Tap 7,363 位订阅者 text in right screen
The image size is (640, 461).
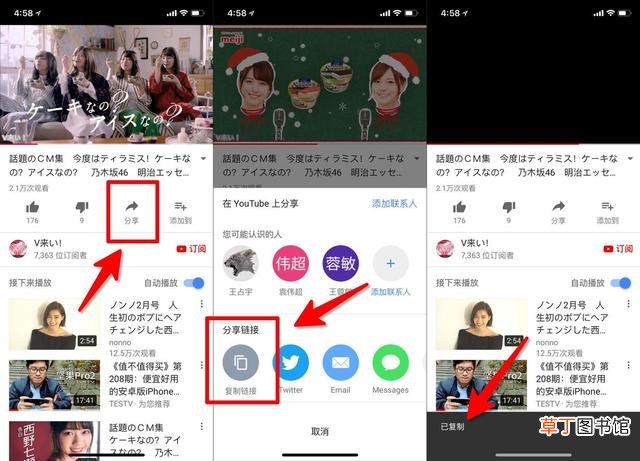487,255
